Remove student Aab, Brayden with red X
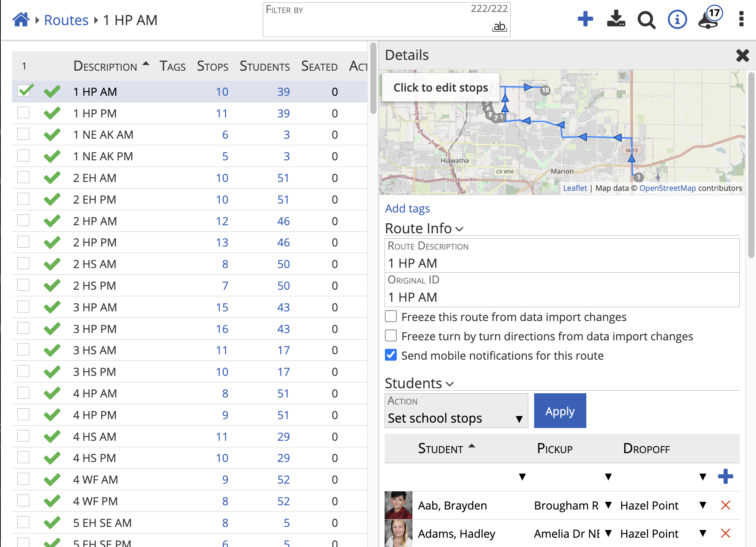The height and width of the screenshot is (547, 756). [725, 505]
